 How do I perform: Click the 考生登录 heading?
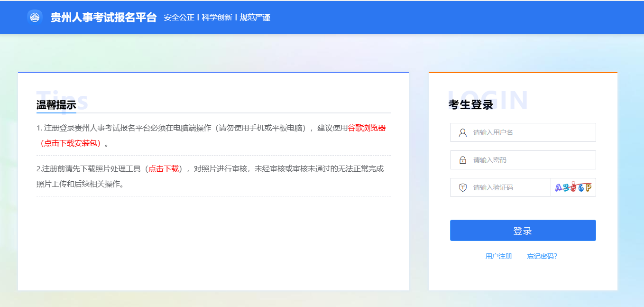coord(470,105)
